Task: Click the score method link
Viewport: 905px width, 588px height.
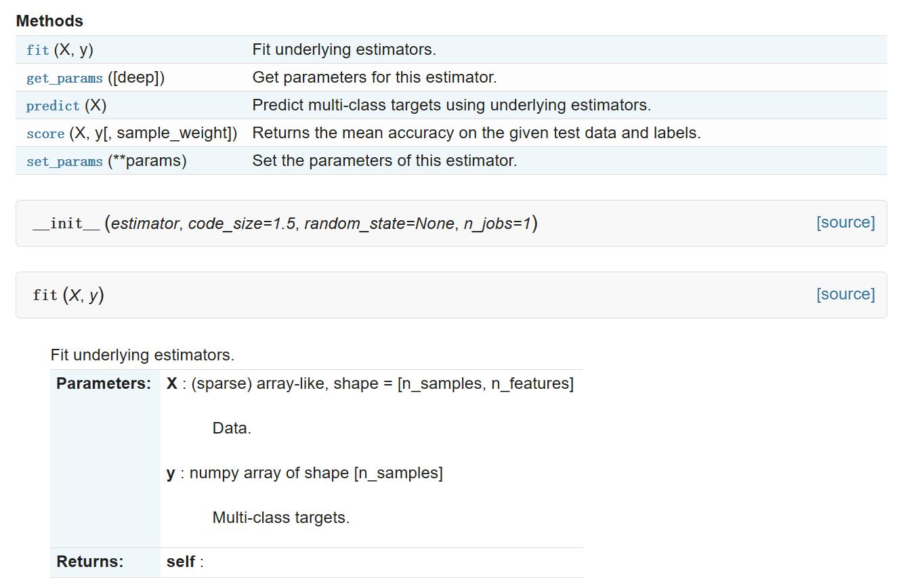Action: coord(45,133)
